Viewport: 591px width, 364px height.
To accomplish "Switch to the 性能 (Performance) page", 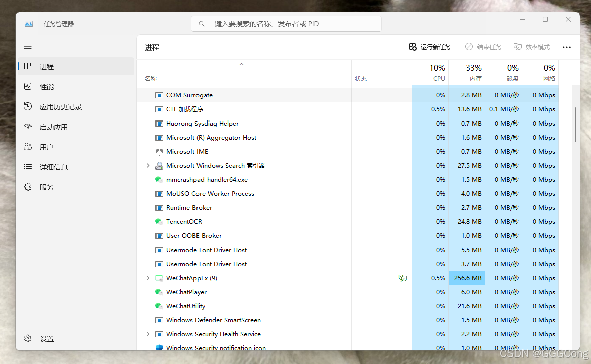I will (x=76, y=86).
